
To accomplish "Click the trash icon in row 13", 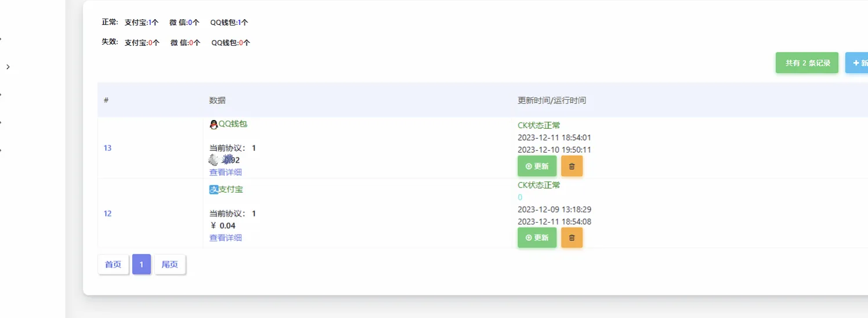I will pos(572,166).
